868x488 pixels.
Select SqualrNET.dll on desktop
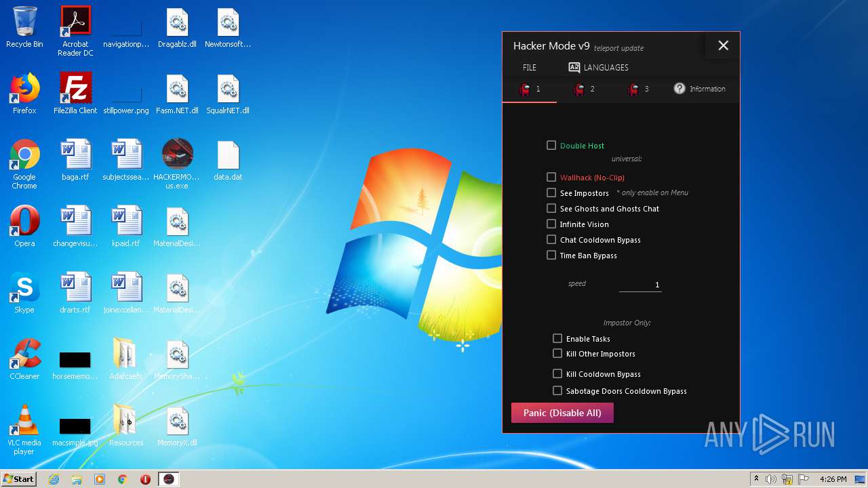[x=228, y=94]
